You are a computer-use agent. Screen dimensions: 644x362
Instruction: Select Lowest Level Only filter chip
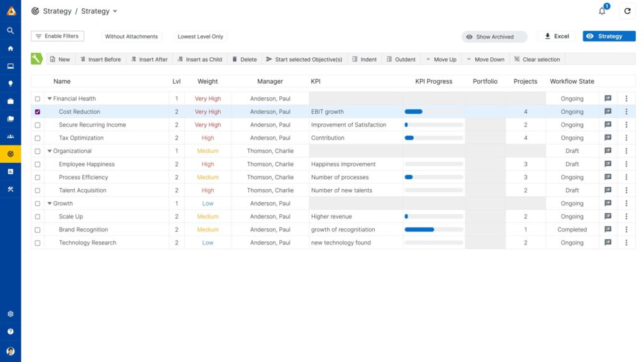click(201, 36)
